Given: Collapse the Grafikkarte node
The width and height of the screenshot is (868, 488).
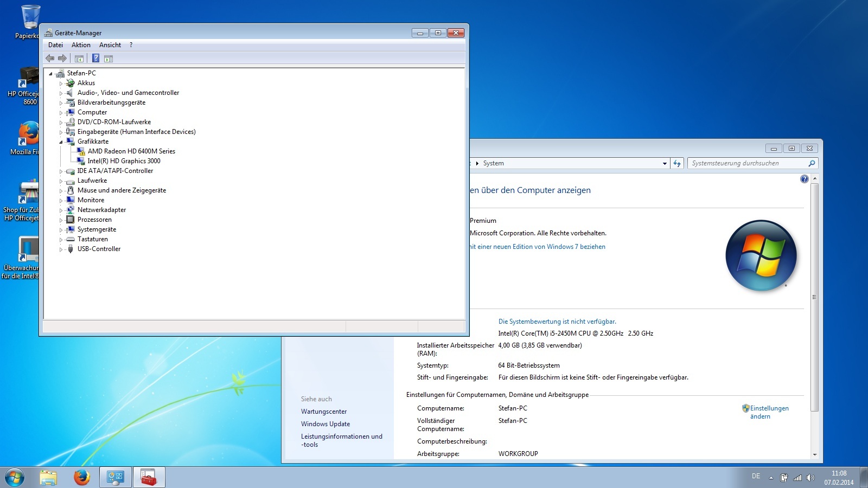Looking at the screenshot, I should [61, 142].
